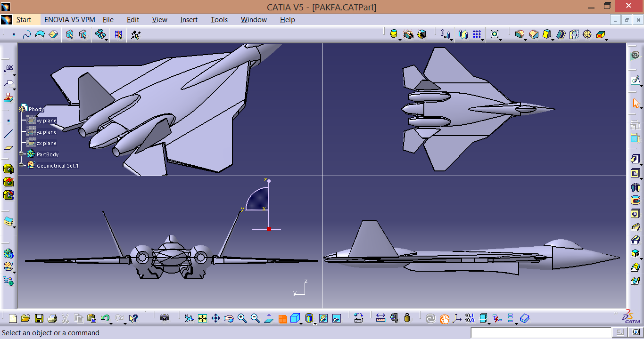Click the Update All swirl icon

pyautogui.click(x=430, y=319)
